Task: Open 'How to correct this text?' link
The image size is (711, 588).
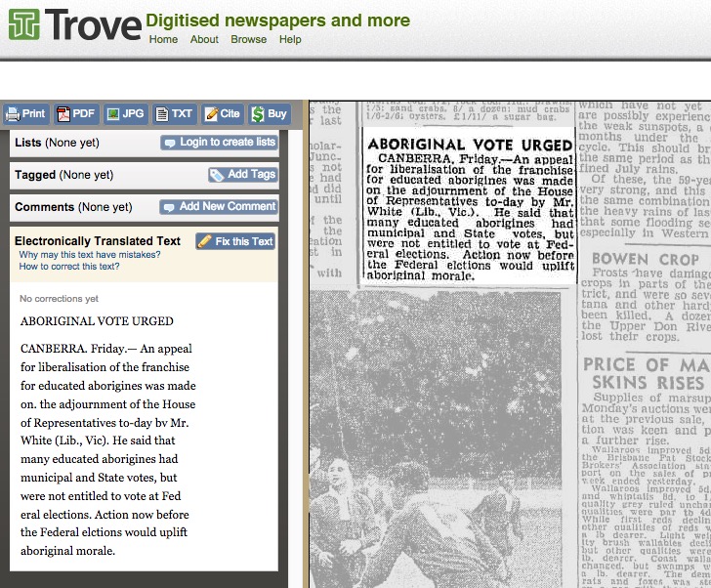Action: point(69,267)
